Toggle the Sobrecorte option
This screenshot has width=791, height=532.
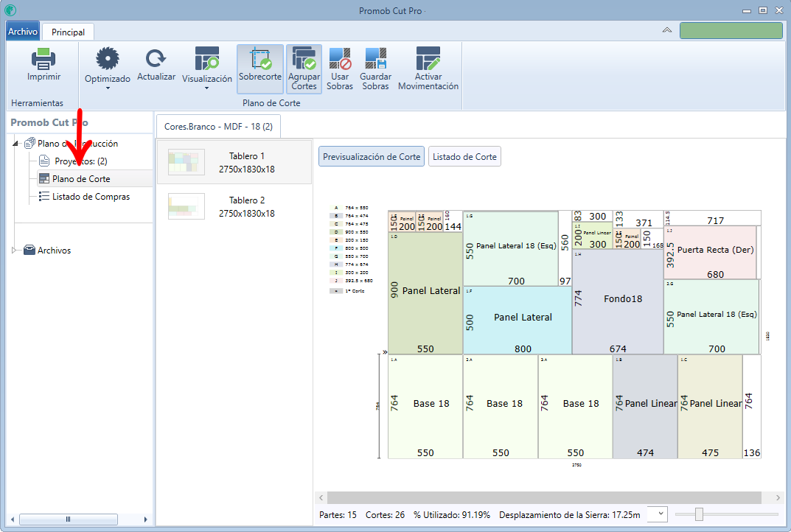[259, 69]
